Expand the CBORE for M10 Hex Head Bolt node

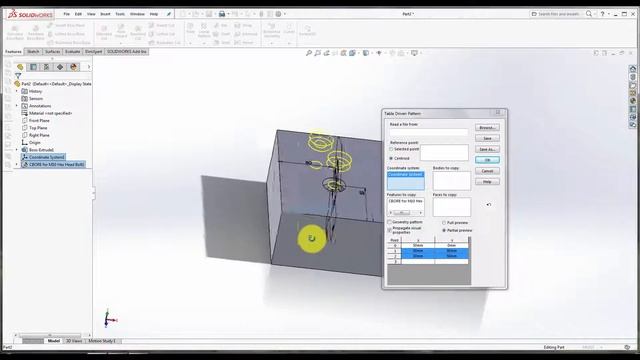tap(17, 165)
